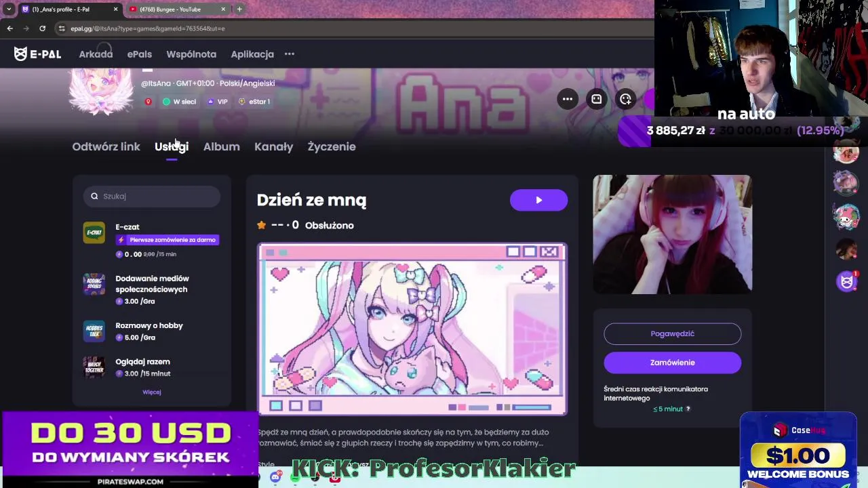This screenshot has height=488, width=868.
Task: Click the Pierwsze zamówienie za darmo badge
Action: coord(167,240)
